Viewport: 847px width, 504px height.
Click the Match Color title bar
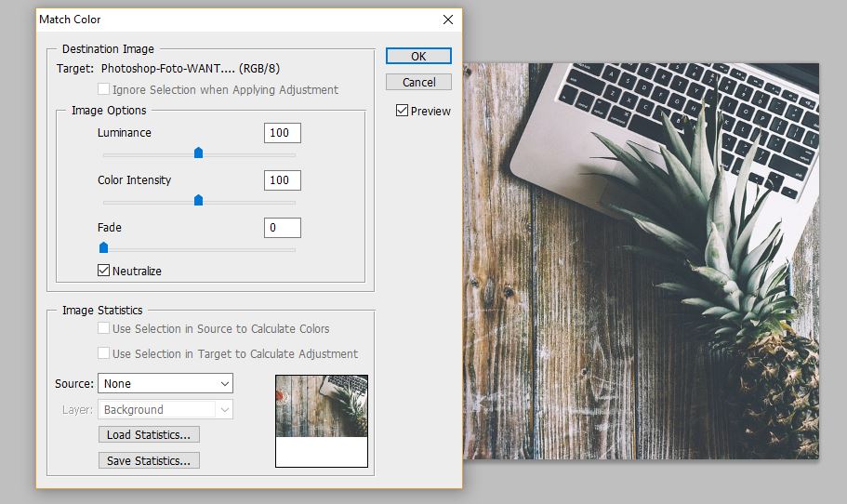(x=232, y=19)
